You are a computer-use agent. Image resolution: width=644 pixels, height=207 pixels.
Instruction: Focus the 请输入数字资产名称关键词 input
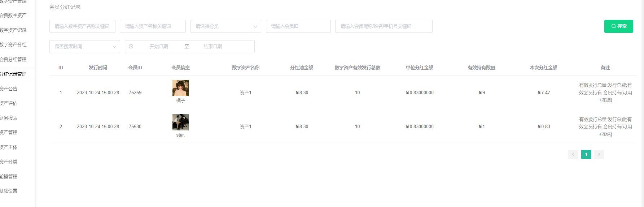[82, 26]
